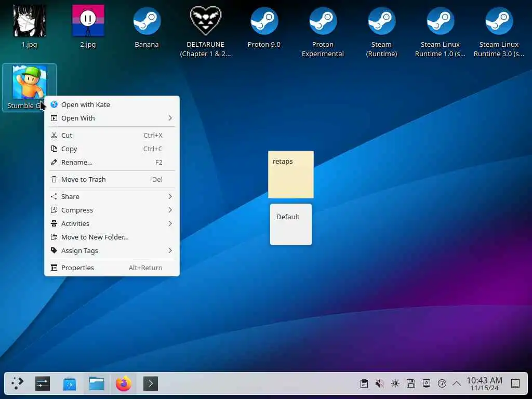Open the brightness tray icon
Screen dimensions: 532x399
[395, 383]
